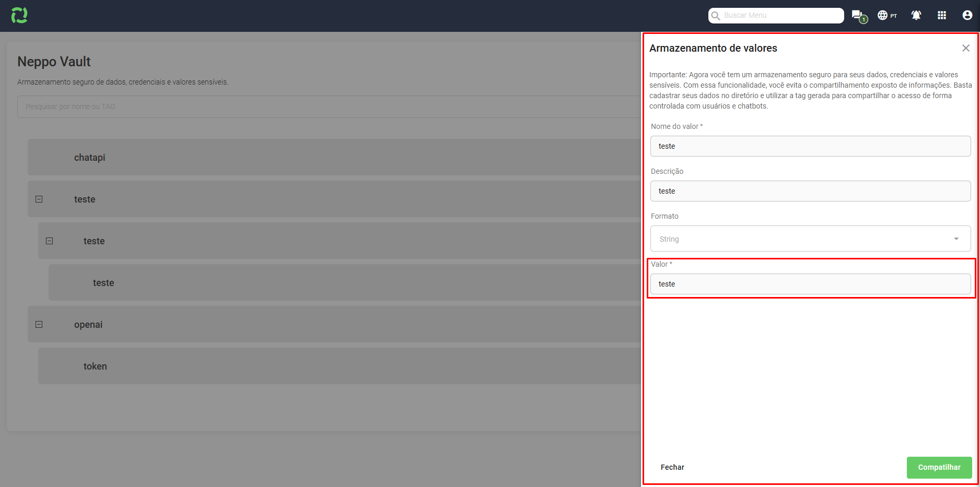
Task: Open the Formato dropdown
Action: click(x=811, y=239)
